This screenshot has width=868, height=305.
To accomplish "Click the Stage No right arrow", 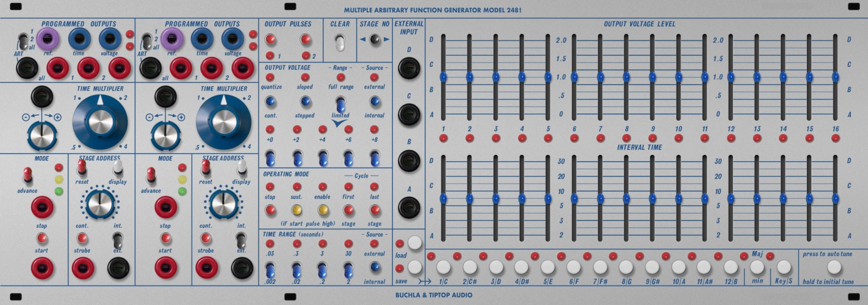I will (x=386, y=40).
